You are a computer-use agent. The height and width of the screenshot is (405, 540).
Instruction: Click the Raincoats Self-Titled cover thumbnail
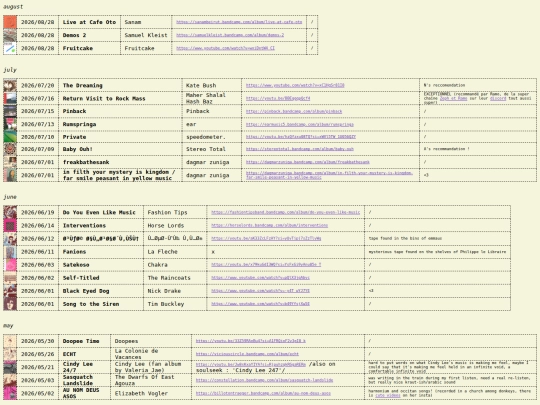pyautogui.click(x=10, y=278)
